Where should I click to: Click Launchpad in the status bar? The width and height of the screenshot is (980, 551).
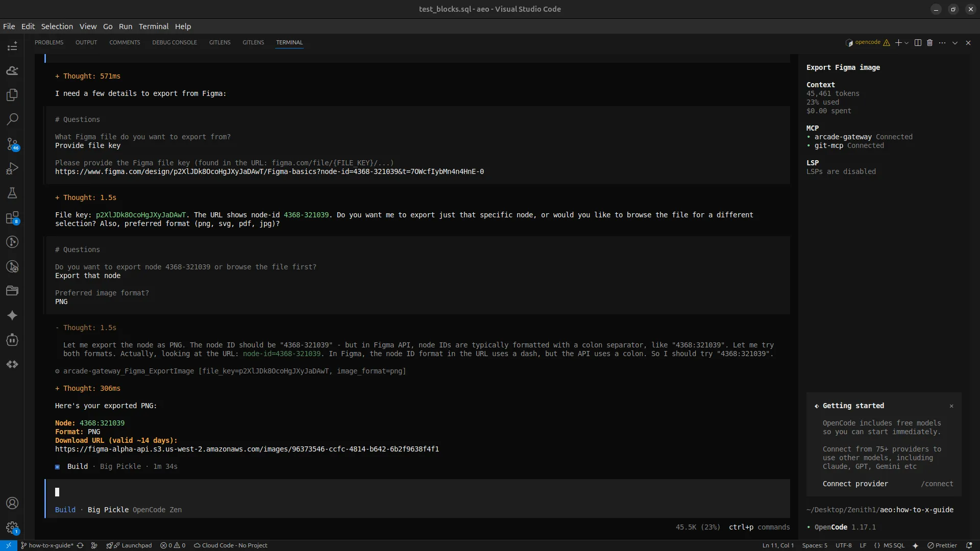coord(129,545)
